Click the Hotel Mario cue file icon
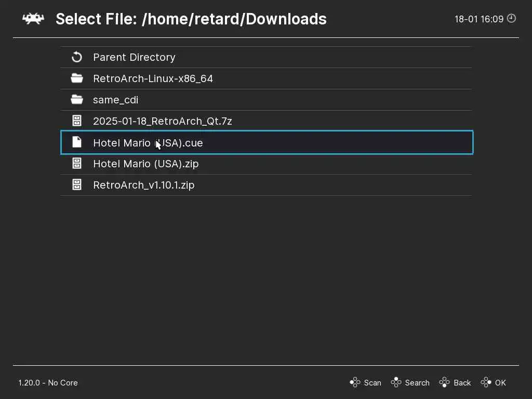532x399 pixels. (77, 142)
